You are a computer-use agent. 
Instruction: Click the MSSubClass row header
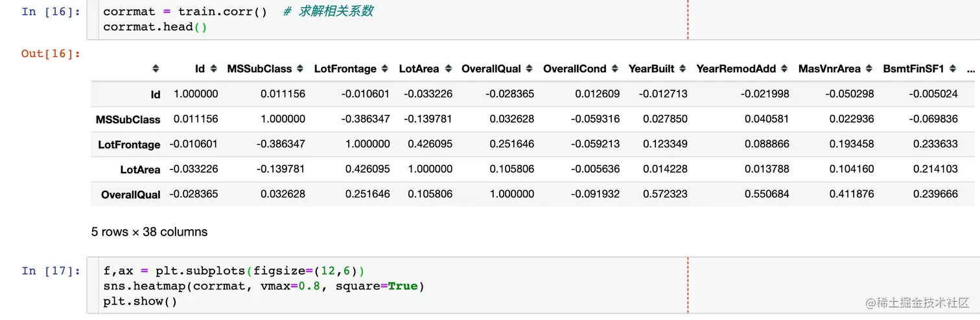[128, 119]
